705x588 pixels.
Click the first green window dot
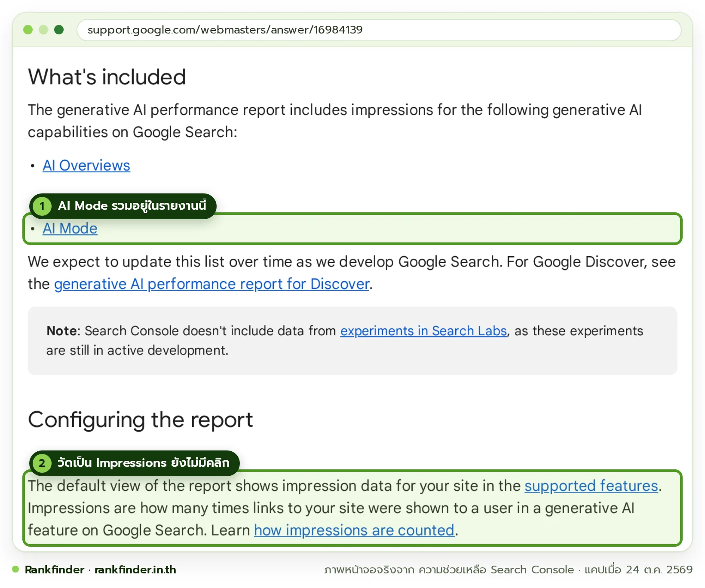pyautogui.click(x=28, y=30)
